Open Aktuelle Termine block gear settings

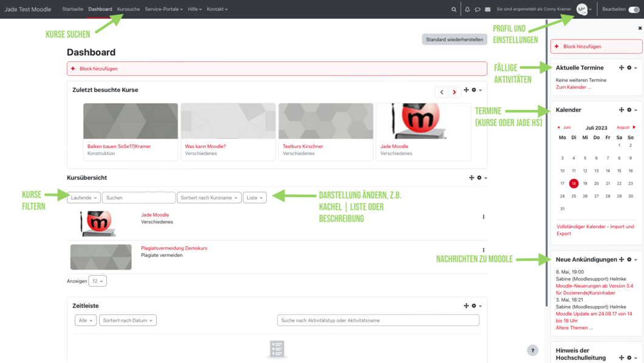tap(629, 67)
